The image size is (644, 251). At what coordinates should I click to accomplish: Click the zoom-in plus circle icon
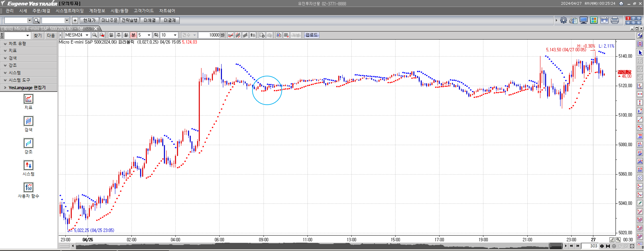point(614,246)
